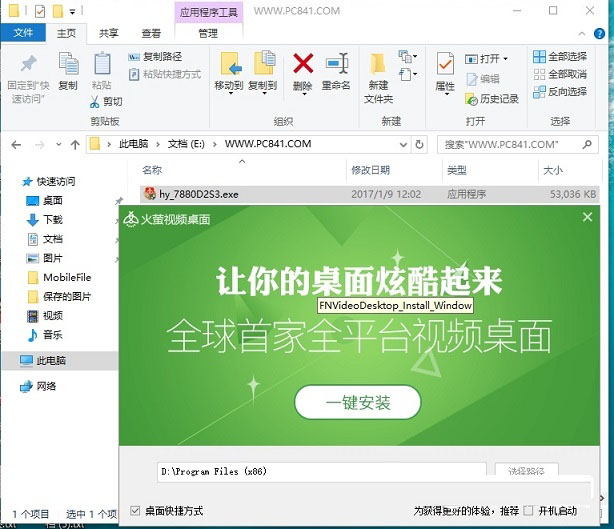The width and height of the screenshot is (614, 529).
Task: Open Pictures (图片) in sidebar
Action: (45, 258)
